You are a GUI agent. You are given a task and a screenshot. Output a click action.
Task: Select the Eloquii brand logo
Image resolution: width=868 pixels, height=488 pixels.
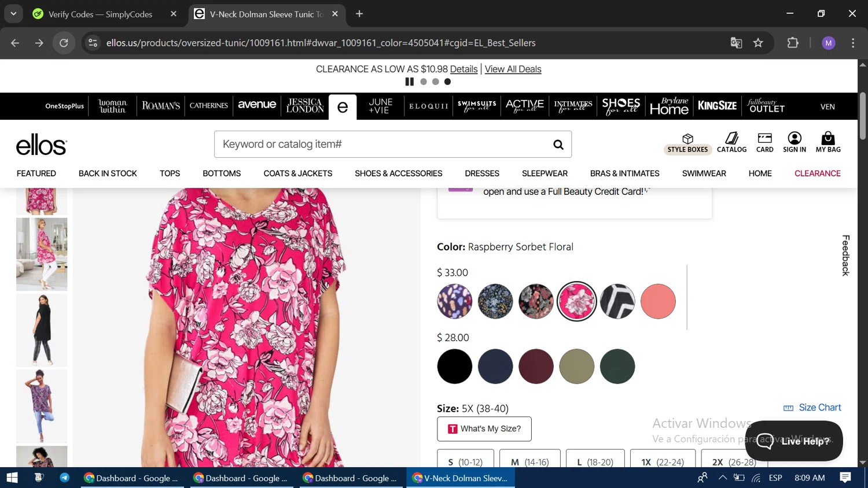pos(429,106)
